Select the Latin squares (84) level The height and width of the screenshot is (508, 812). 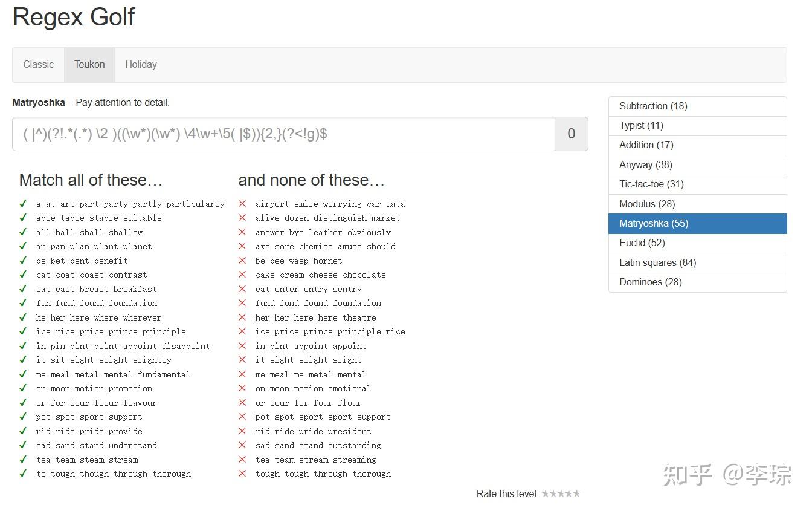697,262
